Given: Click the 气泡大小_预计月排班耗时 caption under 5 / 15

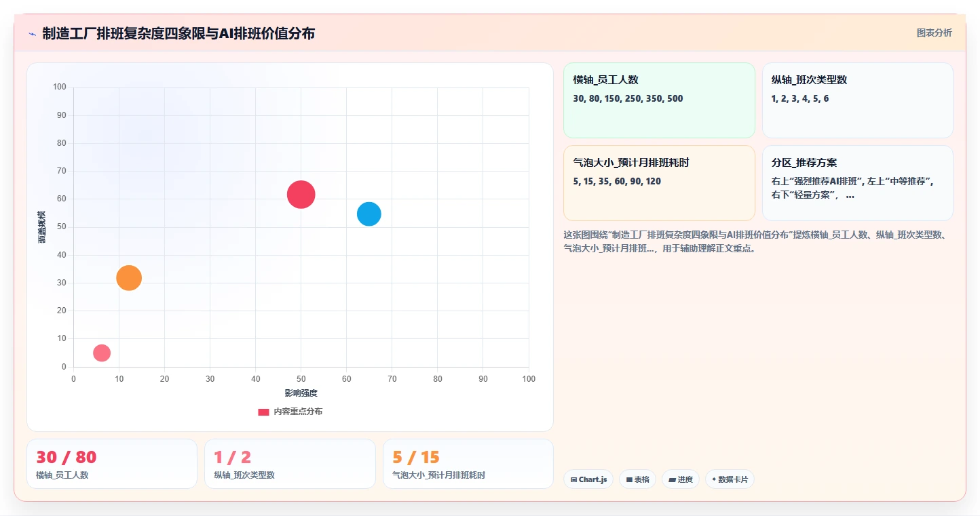Looking at the screenshot, I should click(439, 475).
